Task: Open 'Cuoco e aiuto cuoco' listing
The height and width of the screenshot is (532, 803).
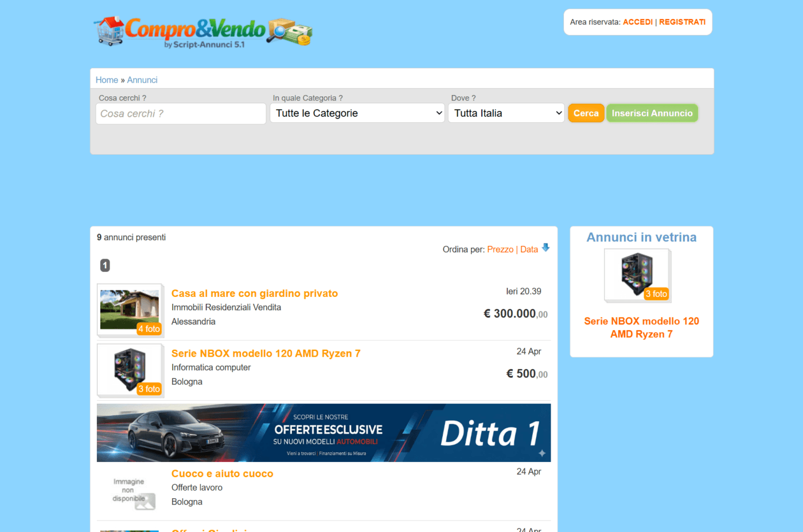Action: coord(222,474)
